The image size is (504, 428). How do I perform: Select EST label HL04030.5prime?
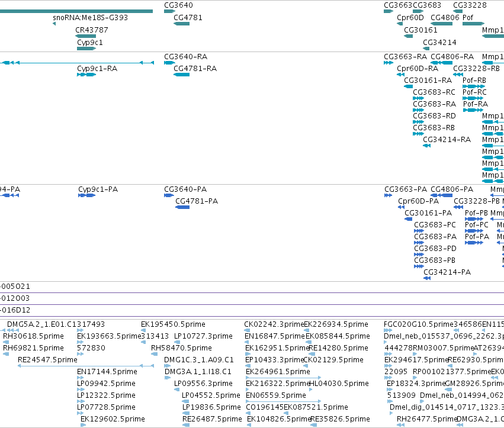point(339,384)
